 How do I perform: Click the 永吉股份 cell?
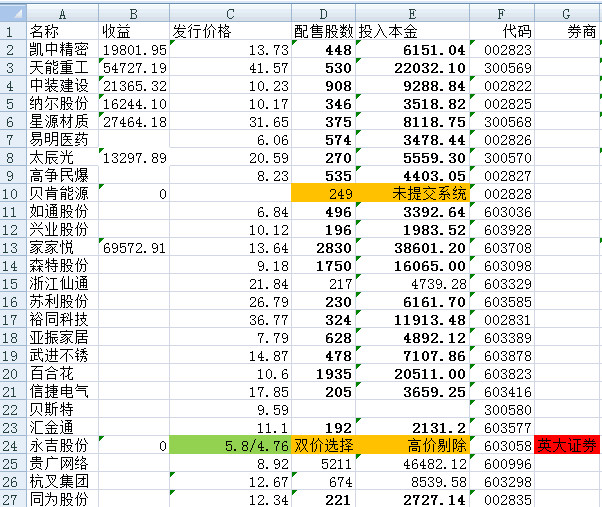[63, 445]
